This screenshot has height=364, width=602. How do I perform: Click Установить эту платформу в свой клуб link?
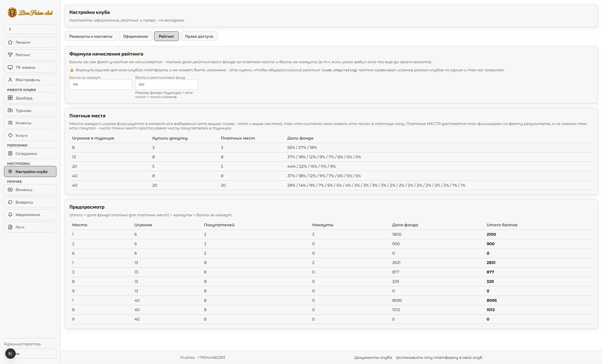point(439,357)
